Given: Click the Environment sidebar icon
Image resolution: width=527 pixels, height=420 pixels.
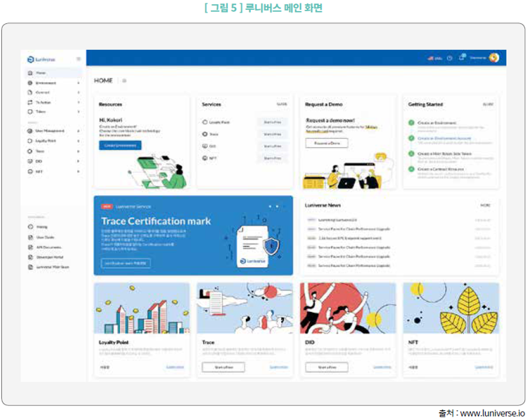Looking at the screenshot, I should (30, 83).
